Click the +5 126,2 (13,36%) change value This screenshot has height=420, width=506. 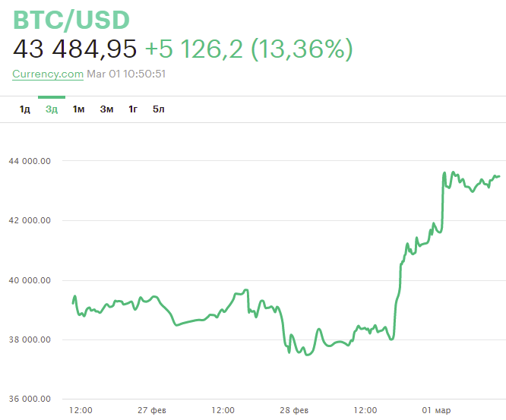[x=248, y=49]
